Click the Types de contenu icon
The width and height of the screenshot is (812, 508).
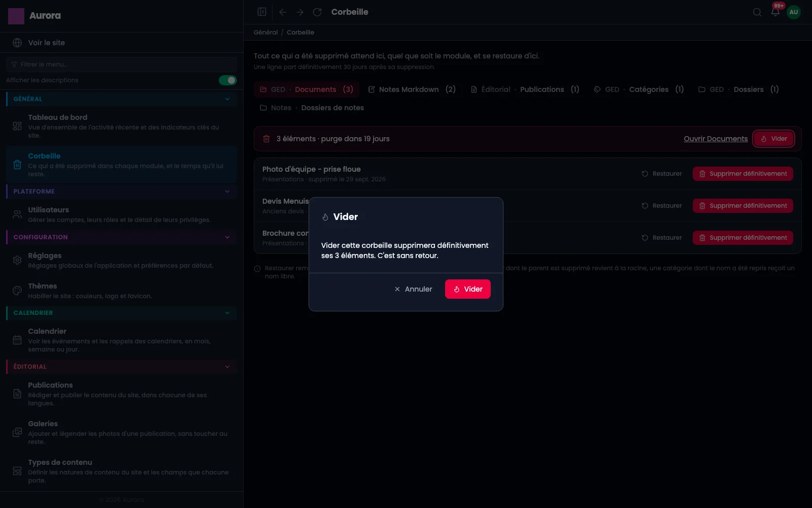(x=17, y=471)
